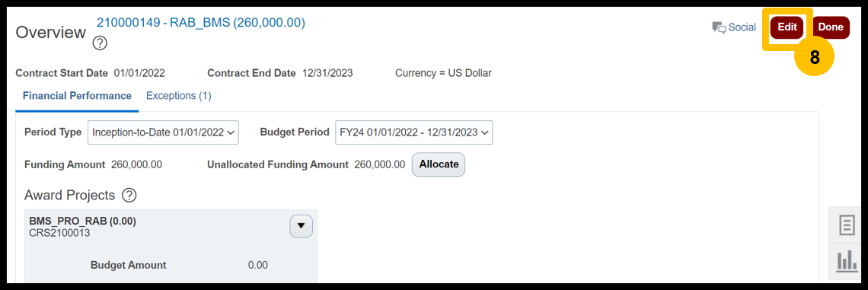Click the Budget Amount 0.00 value
Viewport: 868px width, 290px height.
coord(258,265)
